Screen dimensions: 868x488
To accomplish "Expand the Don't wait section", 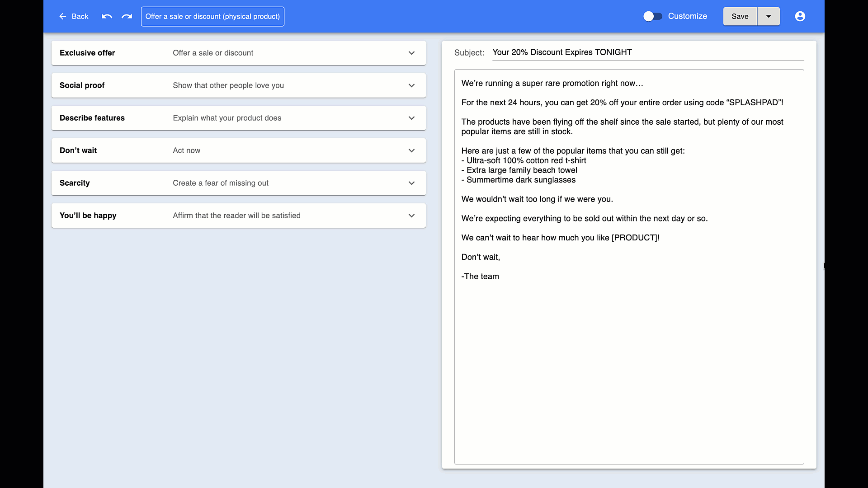I will tap(411, 150).
